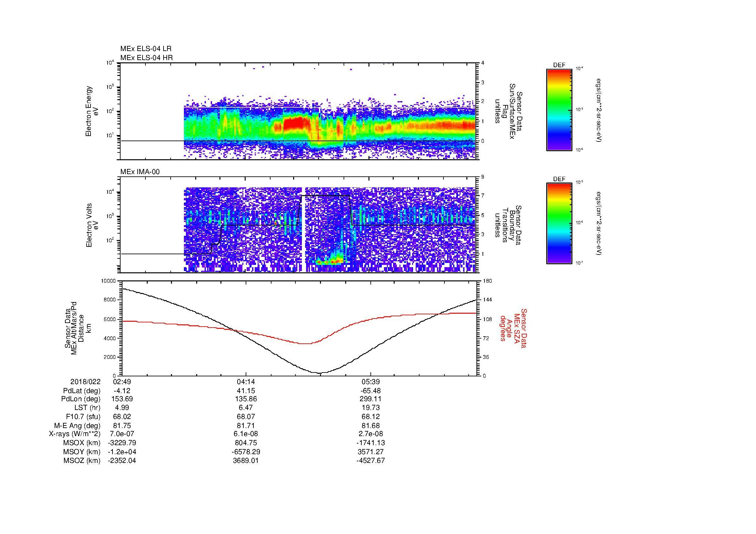Viewport: 756px width, 534px height.
Task: Select the 'MSOZ (km)' row label
Action: click(x=82, y=461)
